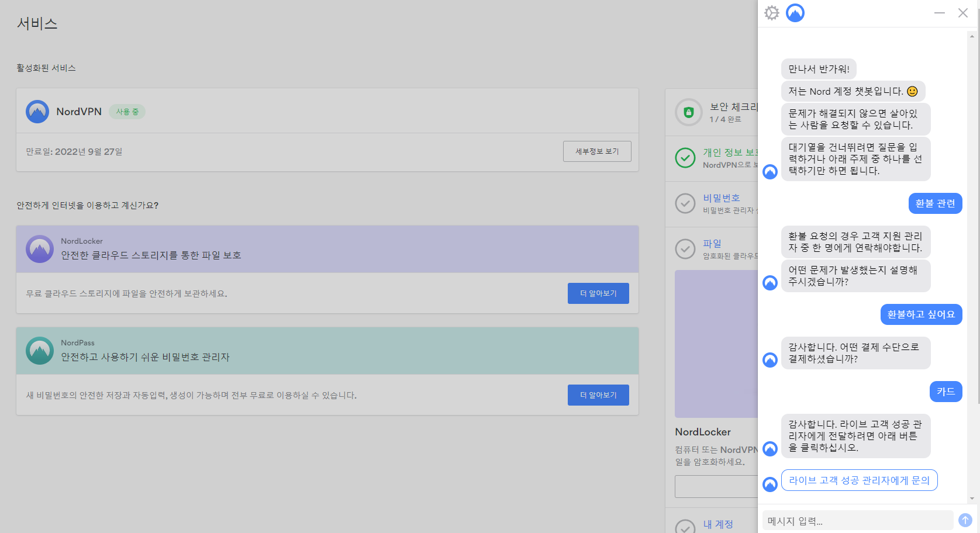
Task: Send message with the arrow button
Action: pos(965,520)
